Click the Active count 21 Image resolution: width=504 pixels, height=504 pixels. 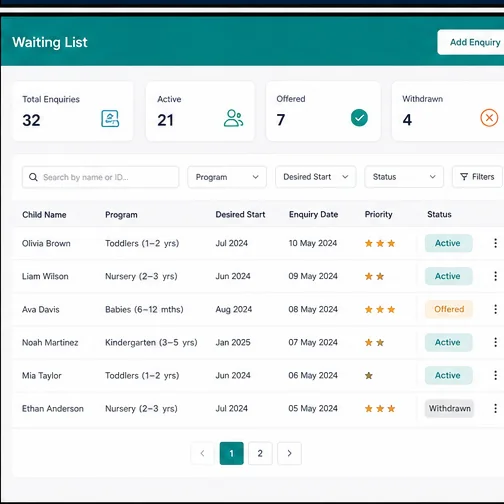(x=165, y=120)
